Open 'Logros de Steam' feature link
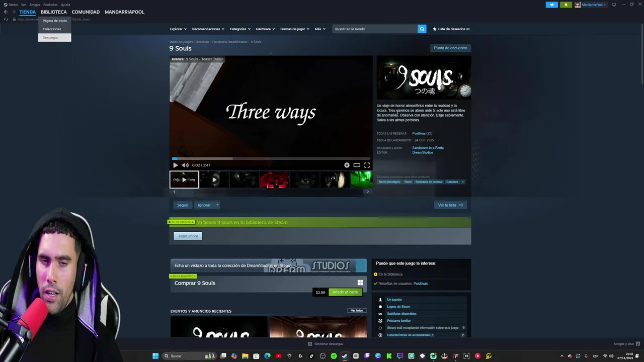 (398, 307)
